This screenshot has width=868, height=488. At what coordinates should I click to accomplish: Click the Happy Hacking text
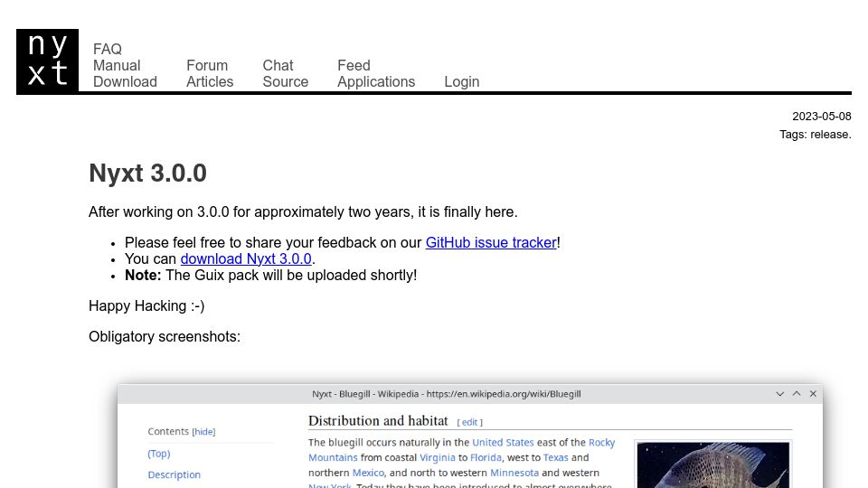(x=146, y=306)
